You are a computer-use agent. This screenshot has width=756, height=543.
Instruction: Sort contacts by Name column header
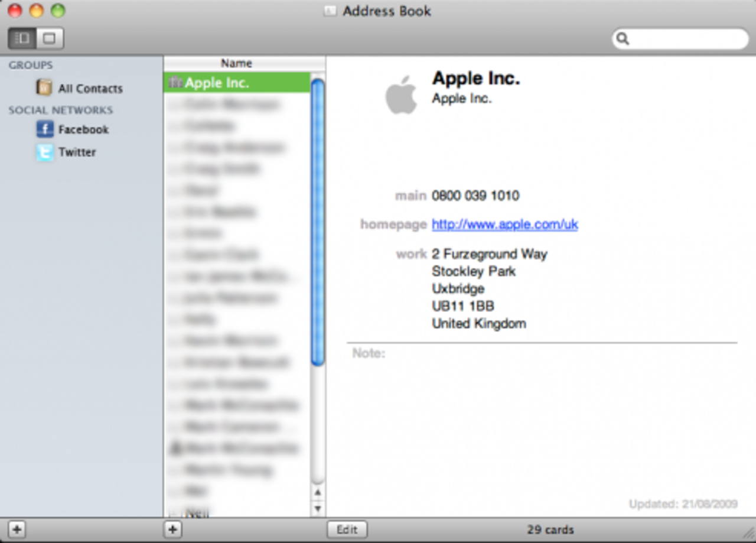point(237,63)
